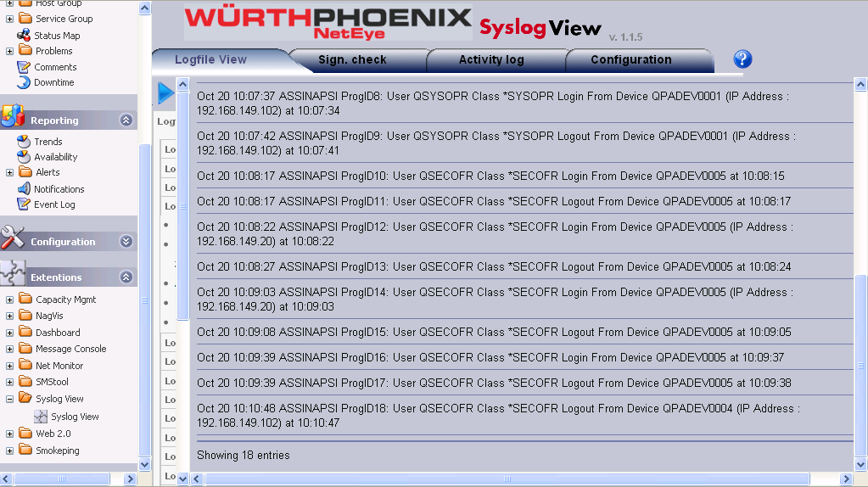
Task: Open the Syslog View child tree item
Action: [x=75, y=417]
